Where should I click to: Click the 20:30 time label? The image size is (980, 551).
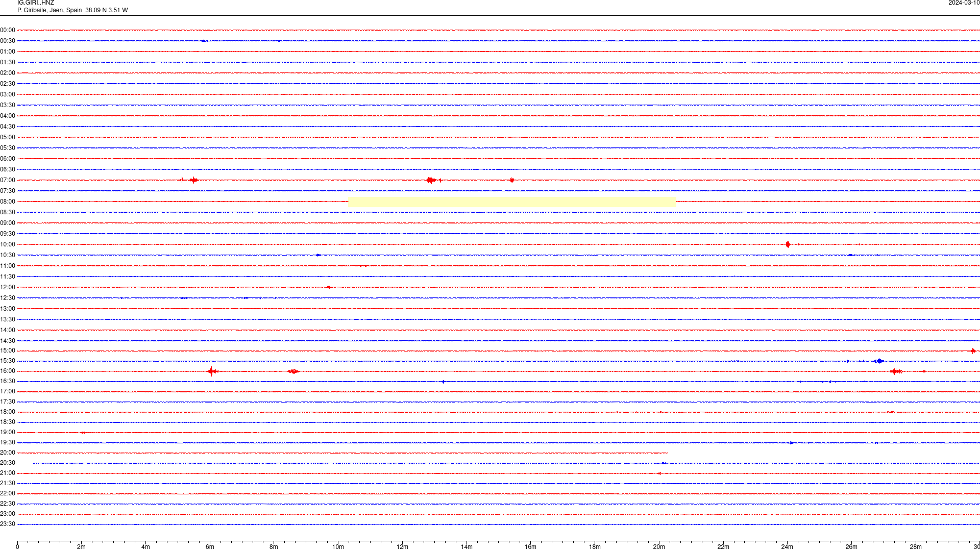(x=8, y=463)
